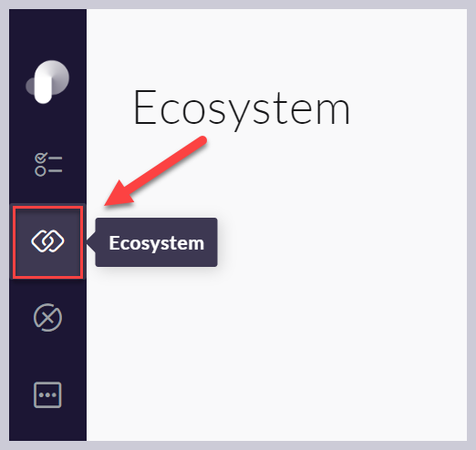
Task: Click the red arrow annotation
Action: (156, 171)
